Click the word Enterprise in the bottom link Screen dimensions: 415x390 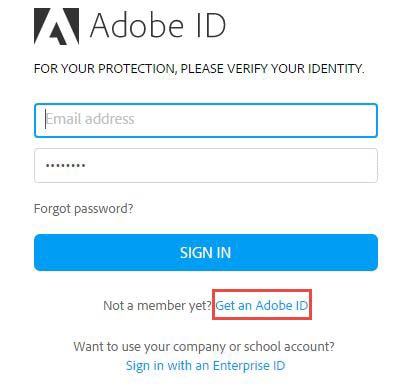(241, 365)
